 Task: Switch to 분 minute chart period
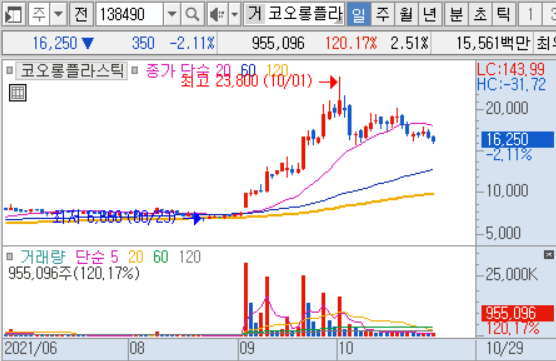456,14
